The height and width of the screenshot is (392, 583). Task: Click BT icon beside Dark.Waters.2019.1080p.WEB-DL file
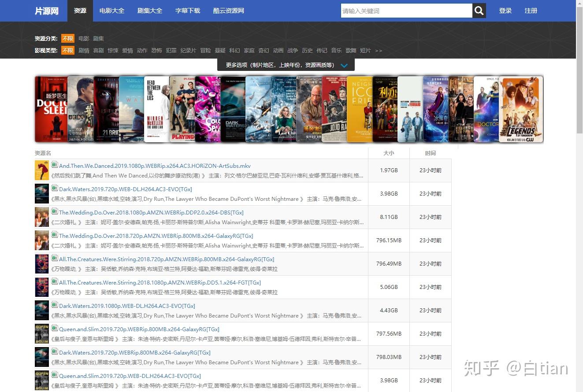click(55, 305)
